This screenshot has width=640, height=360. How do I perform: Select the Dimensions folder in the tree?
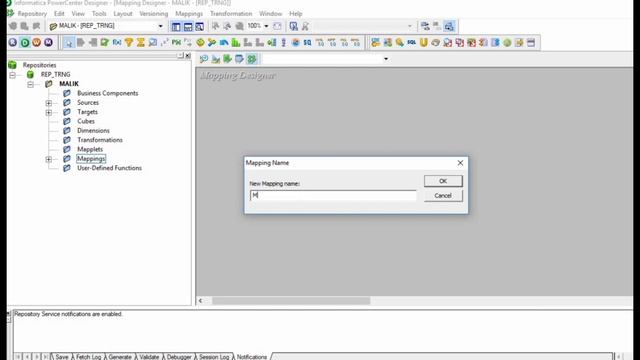pyautogui.click(x=93, y=131)
